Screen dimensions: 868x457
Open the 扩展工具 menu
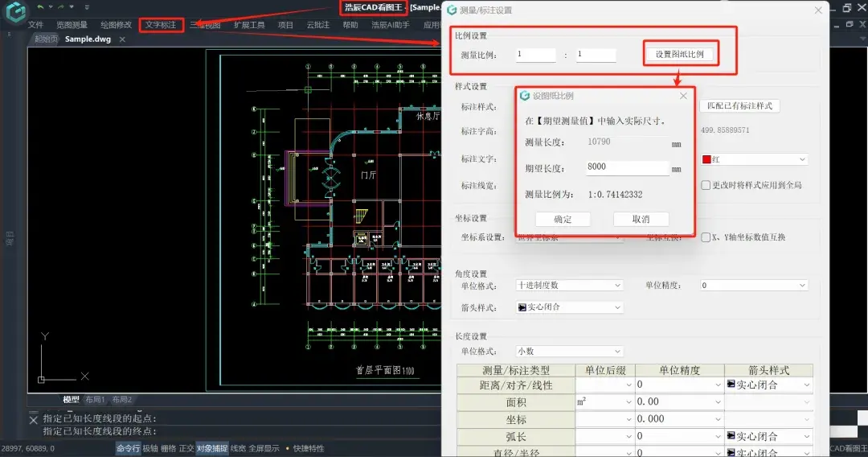(249, 25)
